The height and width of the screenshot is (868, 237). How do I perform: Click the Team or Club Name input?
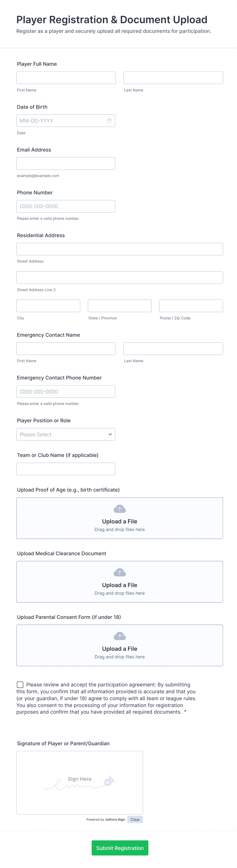66,469
